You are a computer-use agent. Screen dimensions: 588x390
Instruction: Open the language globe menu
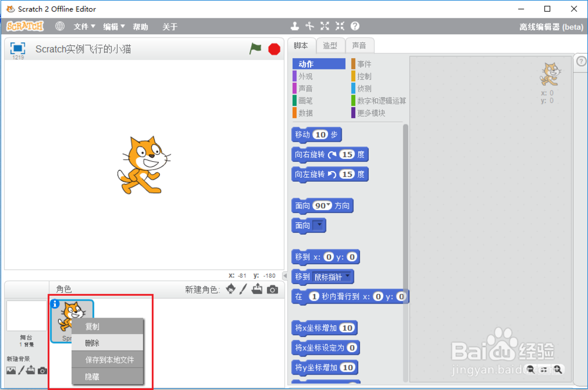(60, 26)
